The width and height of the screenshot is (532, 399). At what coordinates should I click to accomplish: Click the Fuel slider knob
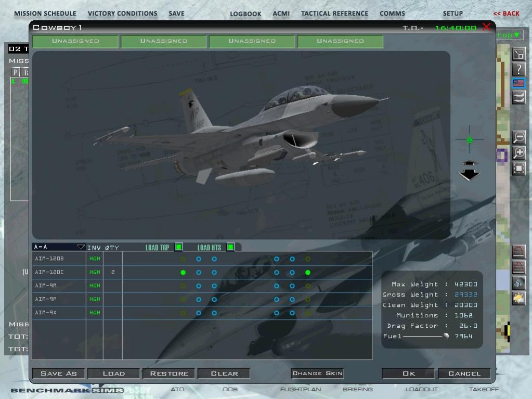446,336
